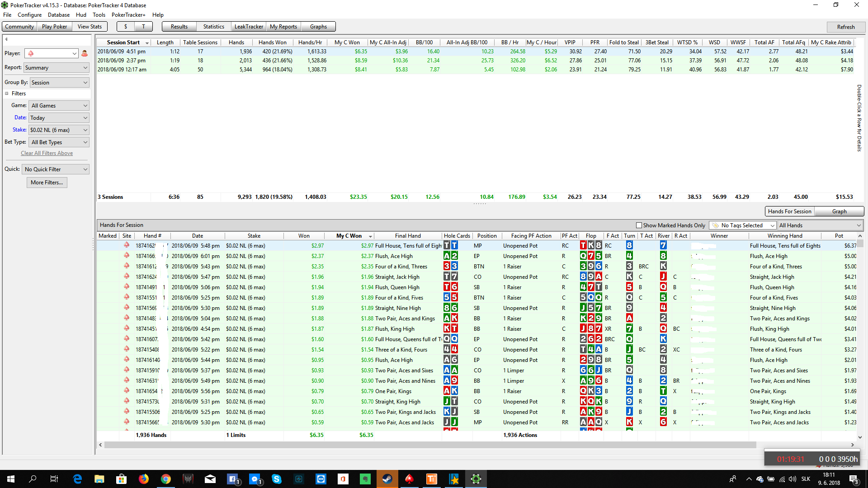Open the PokerTracker+ menu
The height and width of the screenshot is (488, 868).
pyautogui.click(x=129, y=15)
